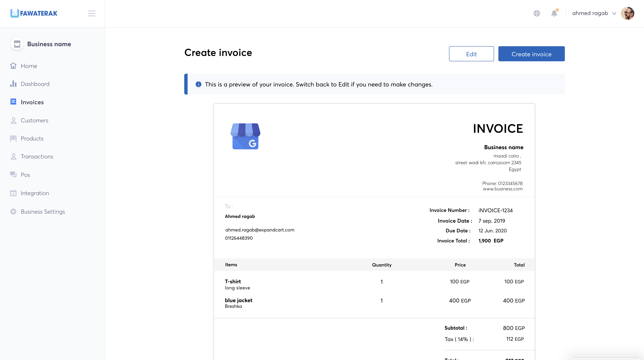Click the Business Settings gear icon
The image size is (644, 360).
[x=13, y=212]
